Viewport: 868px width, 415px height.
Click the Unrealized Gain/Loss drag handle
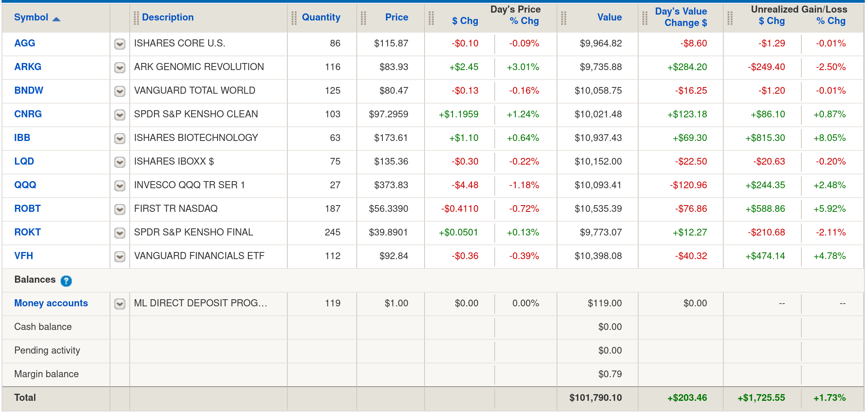pos(730,18)
